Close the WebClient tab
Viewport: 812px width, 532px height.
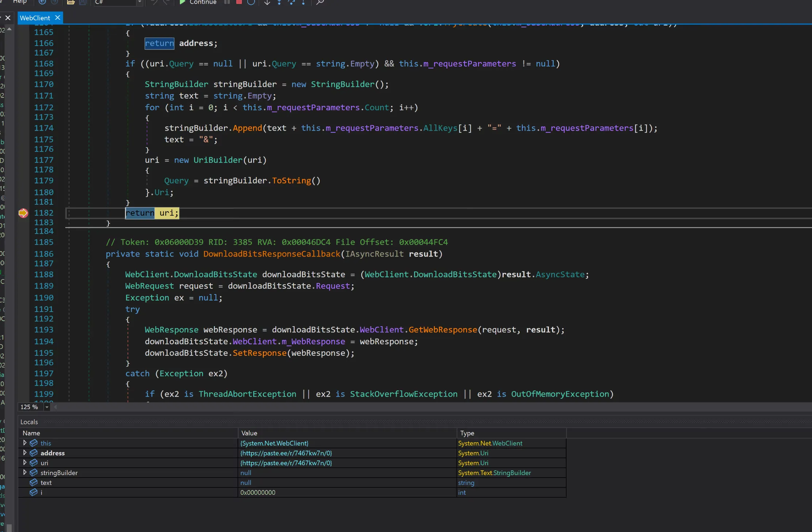(x=58, y=18)
